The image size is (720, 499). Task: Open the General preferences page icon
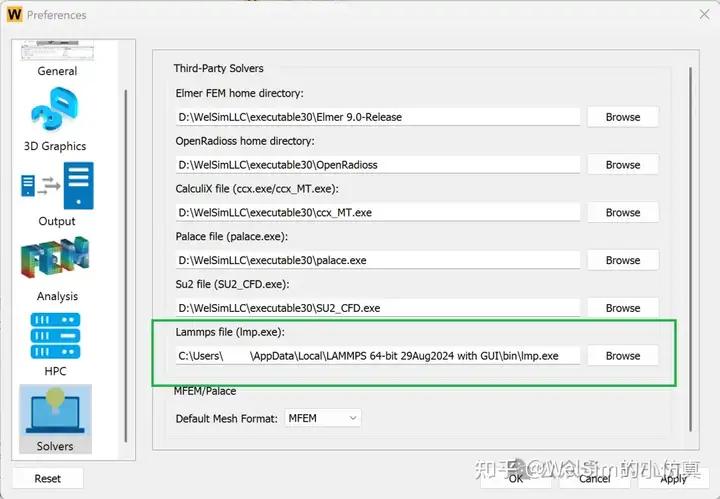57,50
